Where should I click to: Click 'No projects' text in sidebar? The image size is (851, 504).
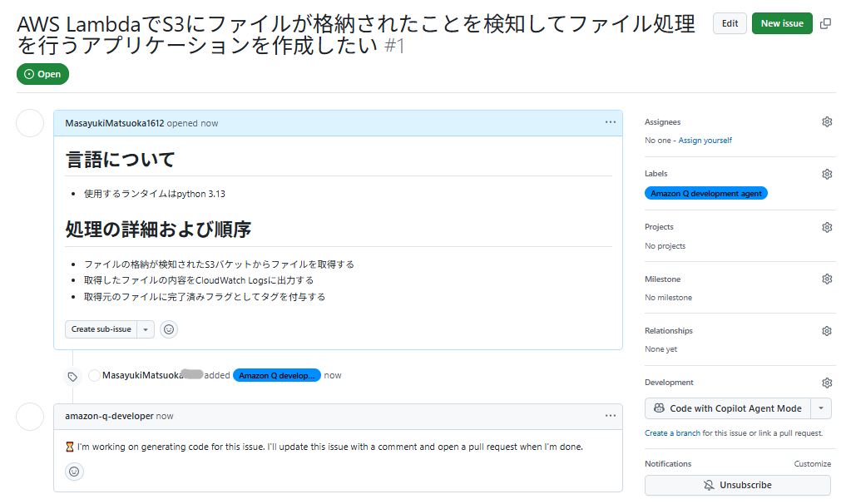[665, 245]
